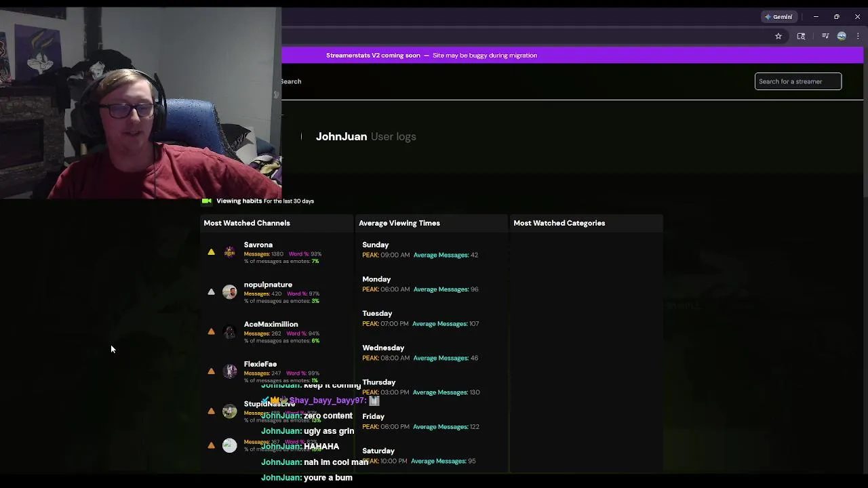Image resolution: width=868 pixels, height=488 pixels.
Task: Click the green camera icon by Viewing habits
Action: point(207,201)
